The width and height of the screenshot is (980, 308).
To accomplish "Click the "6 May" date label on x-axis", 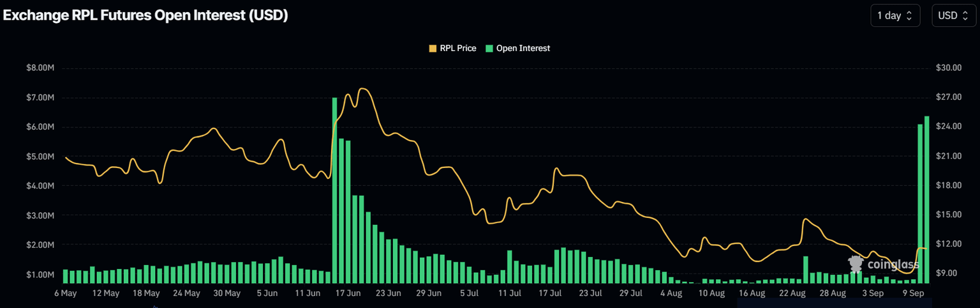I will click(66, 293).
